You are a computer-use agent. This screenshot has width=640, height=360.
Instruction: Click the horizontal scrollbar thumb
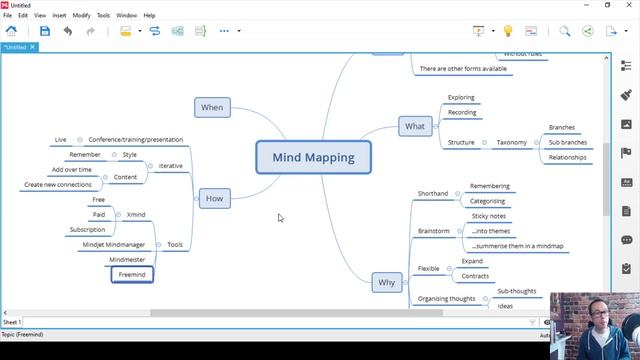click(x=296, y=313)
